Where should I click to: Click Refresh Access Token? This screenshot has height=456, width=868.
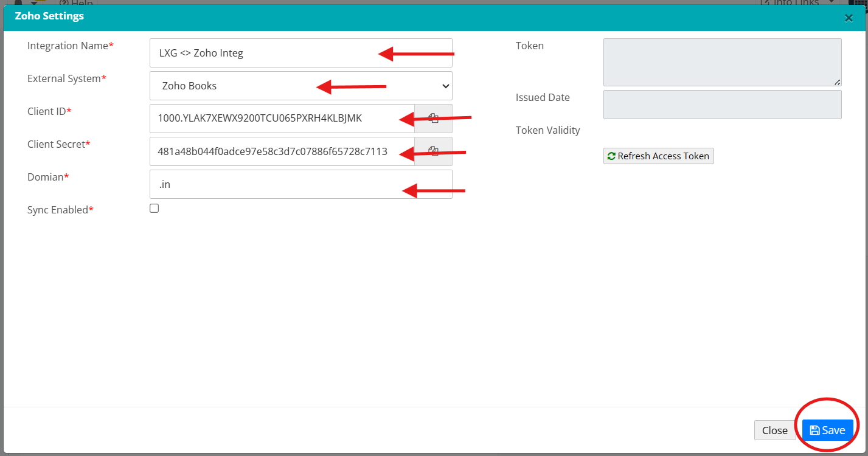(658, 156)
